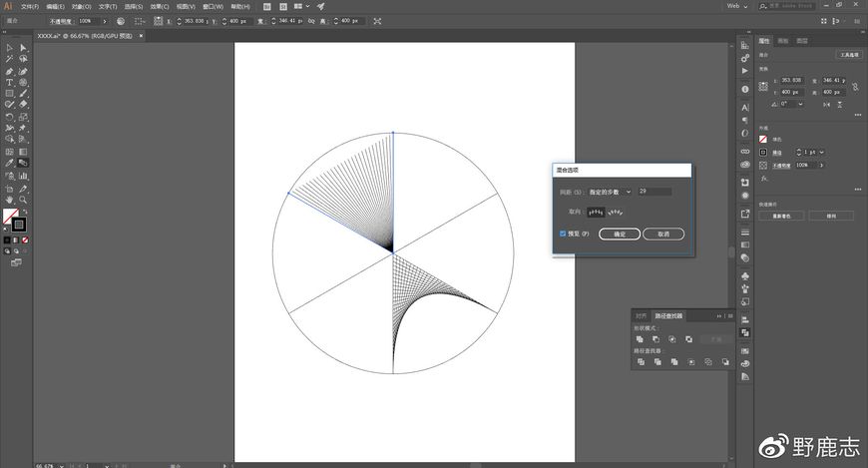This screenshot has width=868, height=468.
Task: Click the tool options button in Properties
Action: click(849, 55)
